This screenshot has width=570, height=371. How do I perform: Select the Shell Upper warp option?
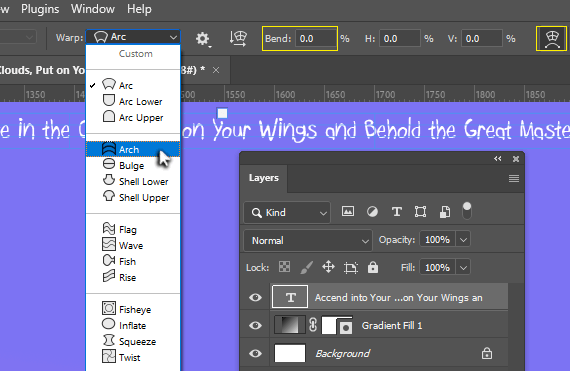pos(133,197)
